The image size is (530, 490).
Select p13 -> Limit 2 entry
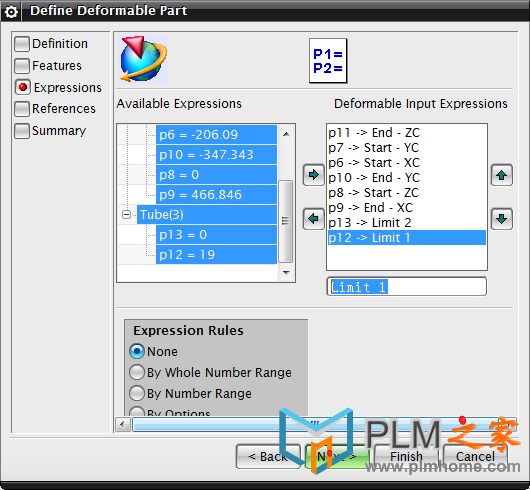click(x=407, y=223)
